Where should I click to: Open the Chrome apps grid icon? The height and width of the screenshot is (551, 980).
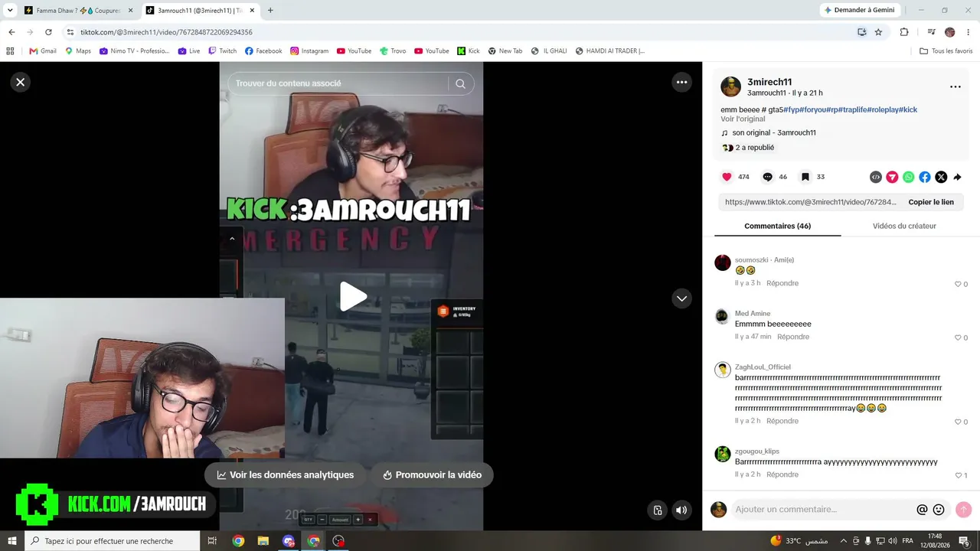coord(10,51)
